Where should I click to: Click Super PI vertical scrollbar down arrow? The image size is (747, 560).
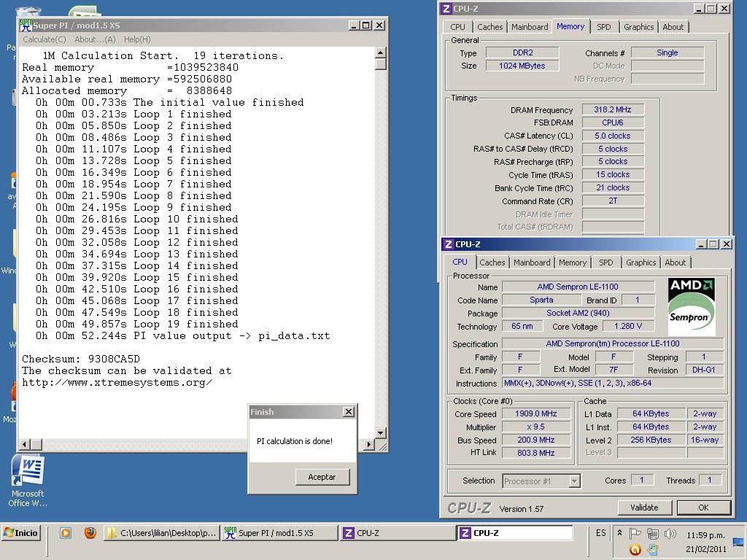point(380,433)
